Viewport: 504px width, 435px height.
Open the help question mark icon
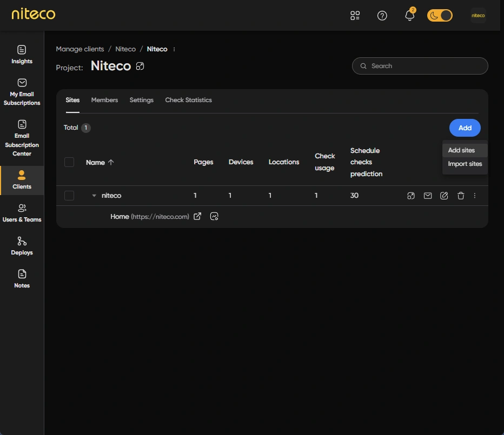coord(382,16)
